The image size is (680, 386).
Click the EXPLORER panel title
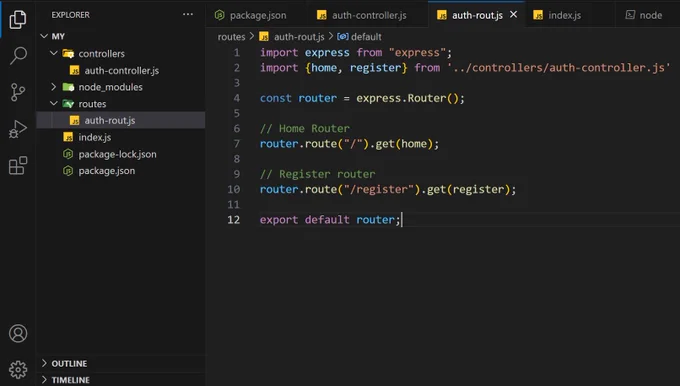pyautogui.click(x=70, y=15)
